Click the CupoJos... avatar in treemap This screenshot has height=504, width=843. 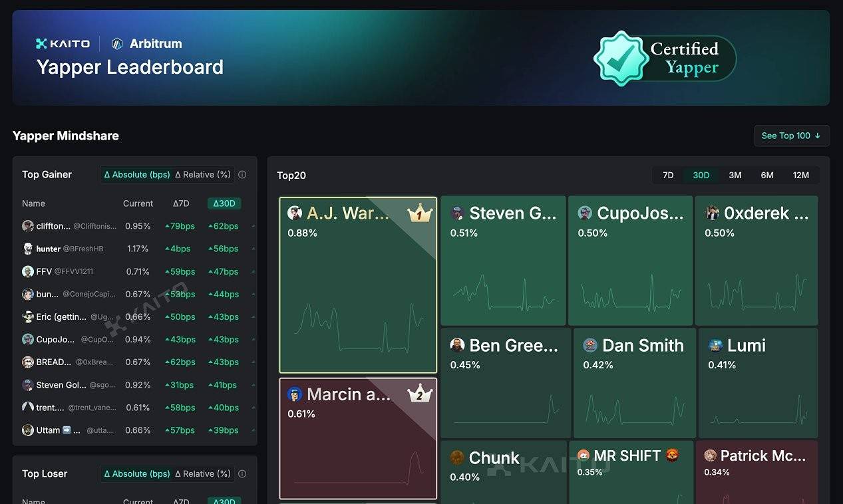coord(585,213)
